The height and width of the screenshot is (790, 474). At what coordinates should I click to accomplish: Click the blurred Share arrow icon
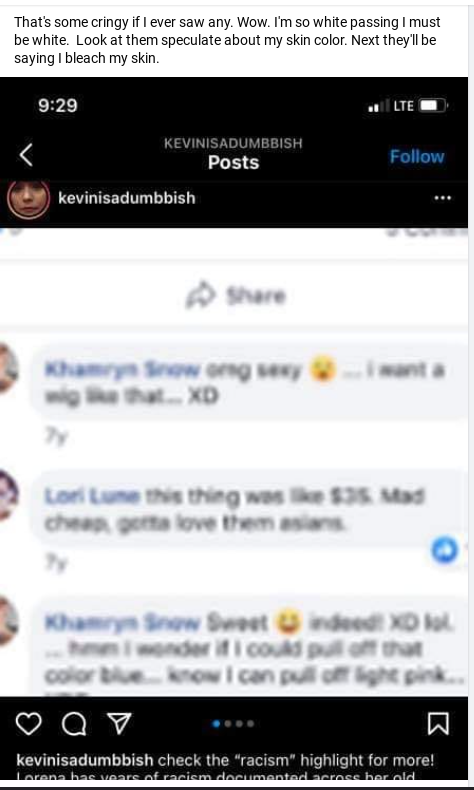[200, 295]
